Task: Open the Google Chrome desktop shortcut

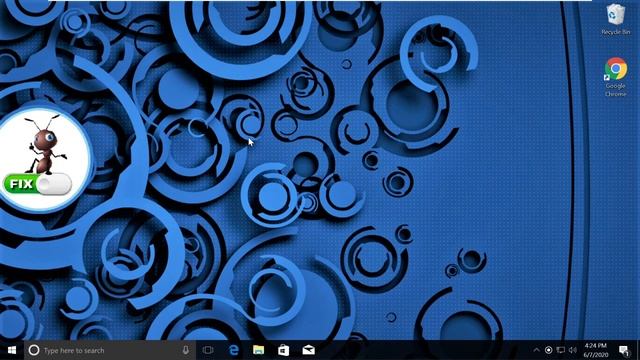Action: coord(616,77)
